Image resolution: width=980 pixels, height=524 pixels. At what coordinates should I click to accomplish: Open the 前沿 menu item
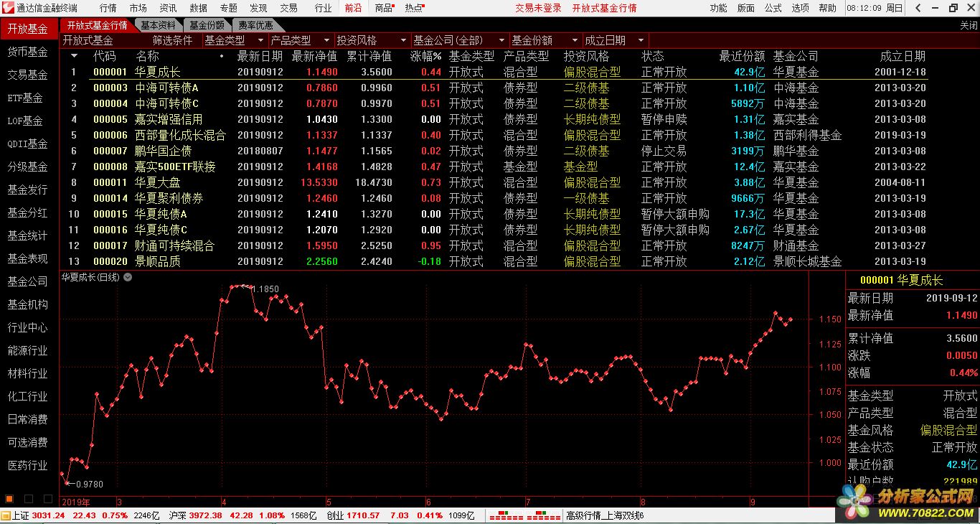coord(353,8)
